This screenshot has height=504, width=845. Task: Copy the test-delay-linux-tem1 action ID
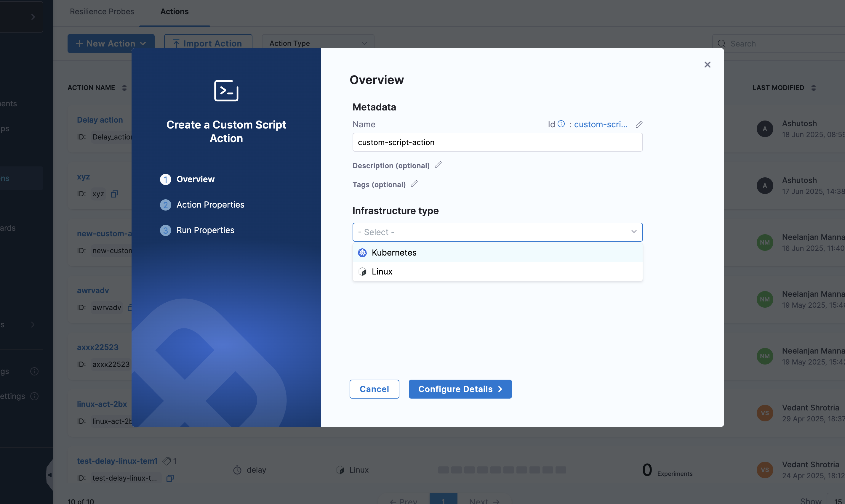coord(170,478)
